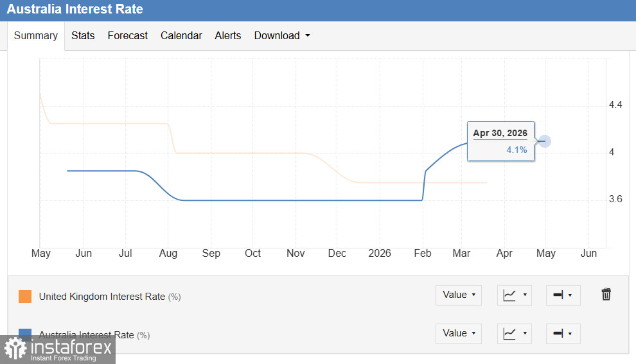
Task: Open chart type picker for Australia series
Action: click(514, 334)
